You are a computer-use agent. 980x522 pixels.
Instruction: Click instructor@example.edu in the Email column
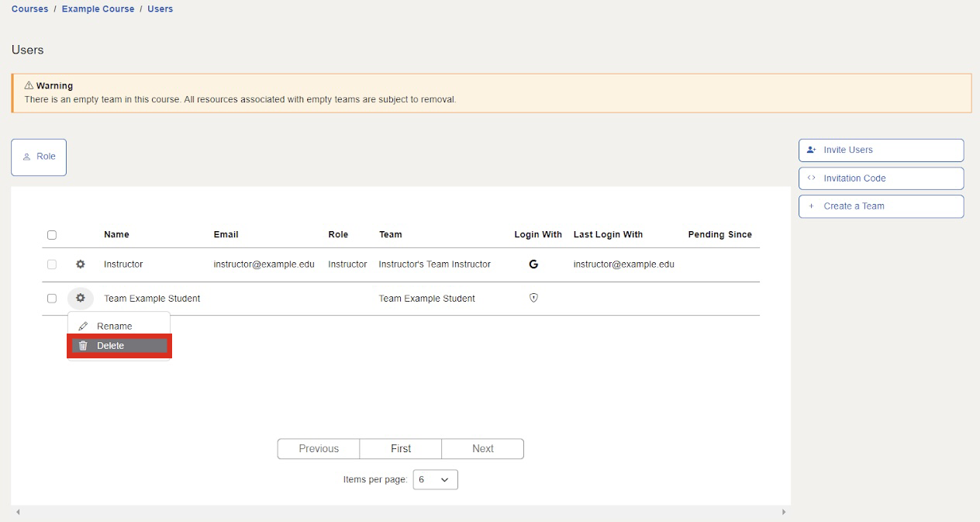[x=264, y=264]
